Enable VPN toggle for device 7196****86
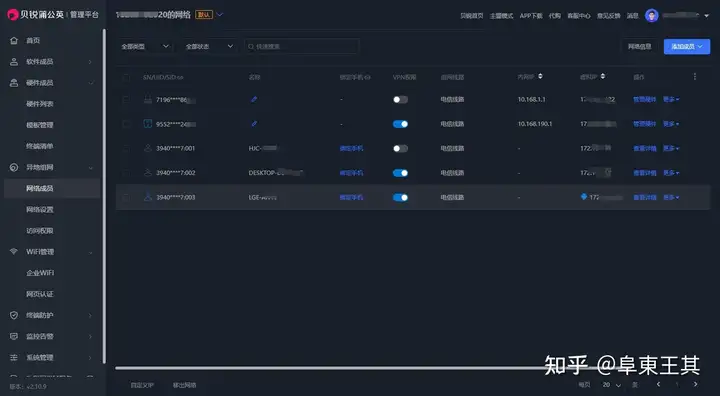This screenshot has width=720, height=396. coord(400,99)
